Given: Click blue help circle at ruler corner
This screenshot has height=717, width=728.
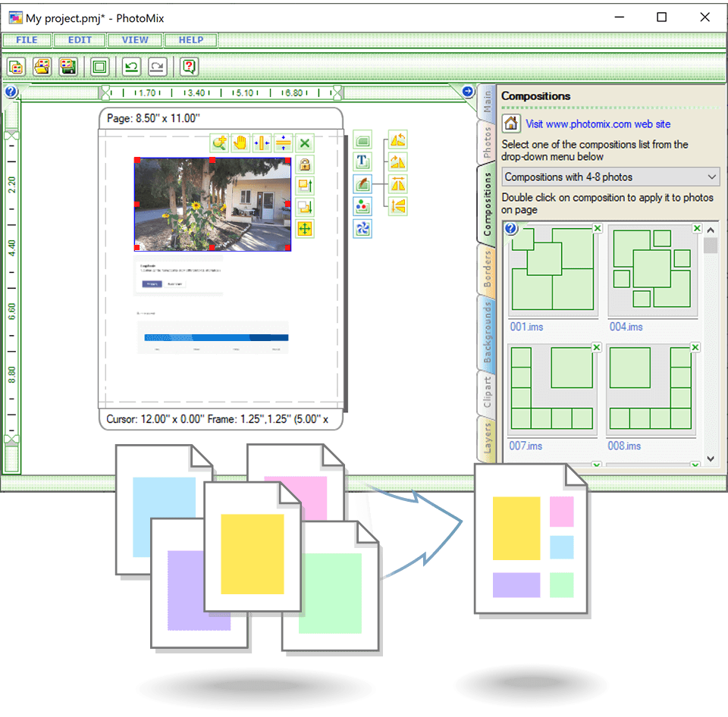Looking at the screenshot, I should click(x=11, y=92).
